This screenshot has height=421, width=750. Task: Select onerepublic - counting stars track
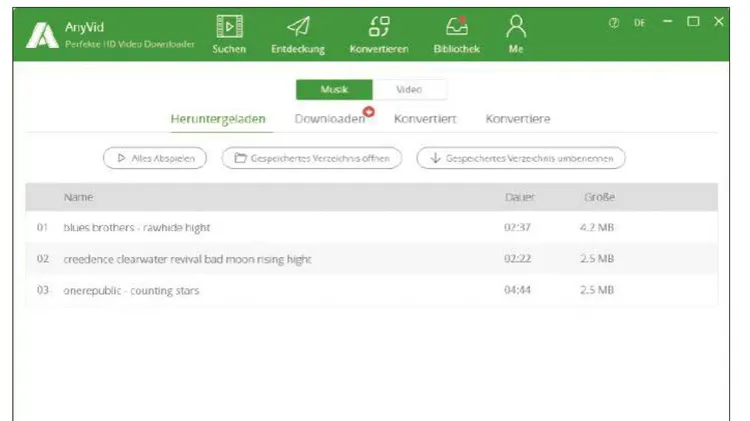(371, 290)
